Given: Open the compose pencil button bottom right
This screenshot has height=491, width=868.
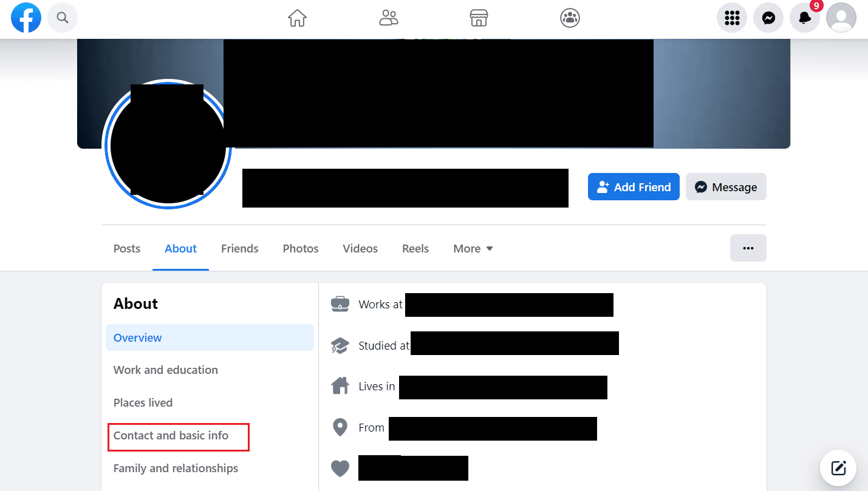Looking at the screenshot, I should pyautogui.click(x=838, y=467).
